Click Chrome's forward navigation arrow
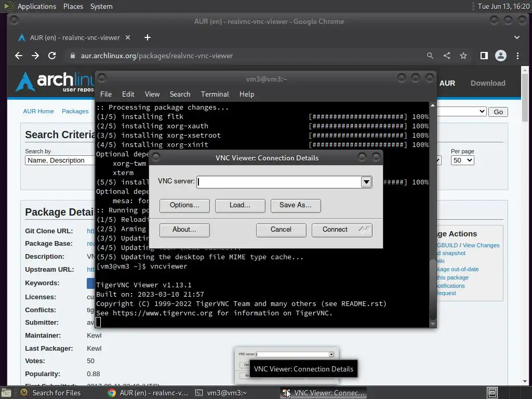Viewport: 532px width, 399px height. [35, 56]
